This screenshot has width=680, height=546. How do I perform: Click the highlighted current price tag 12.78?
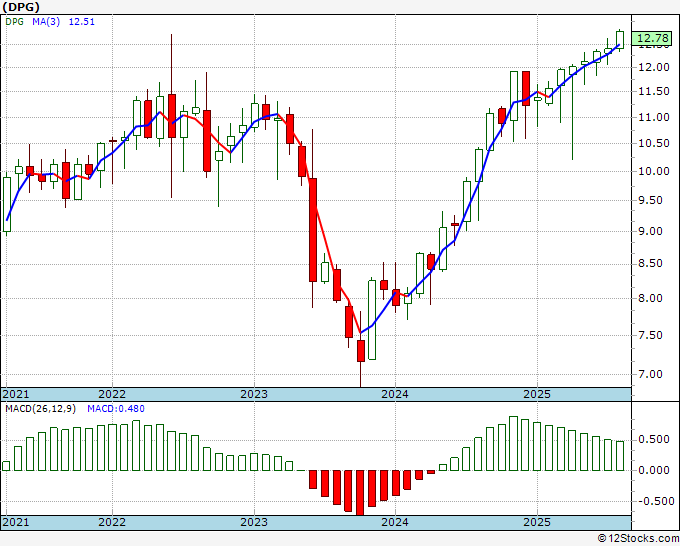click(x=654, y=39)
